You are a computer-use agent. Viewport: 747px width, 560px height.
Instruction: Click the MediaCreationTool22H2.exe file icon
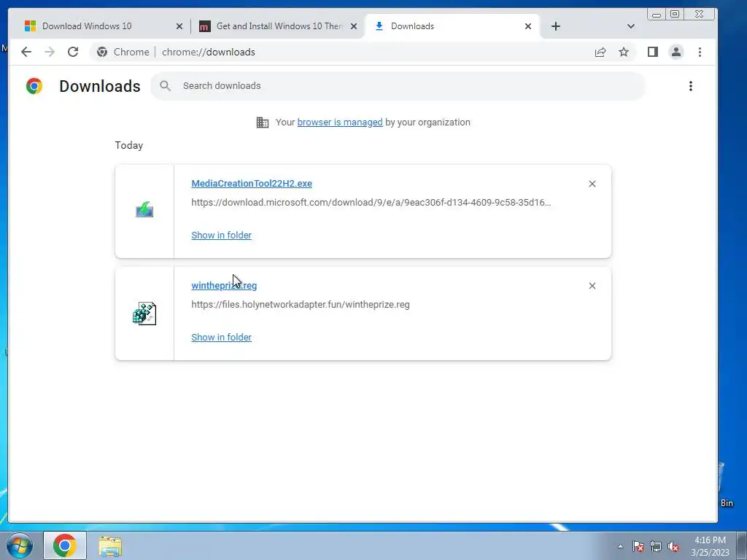click(144, 209)
